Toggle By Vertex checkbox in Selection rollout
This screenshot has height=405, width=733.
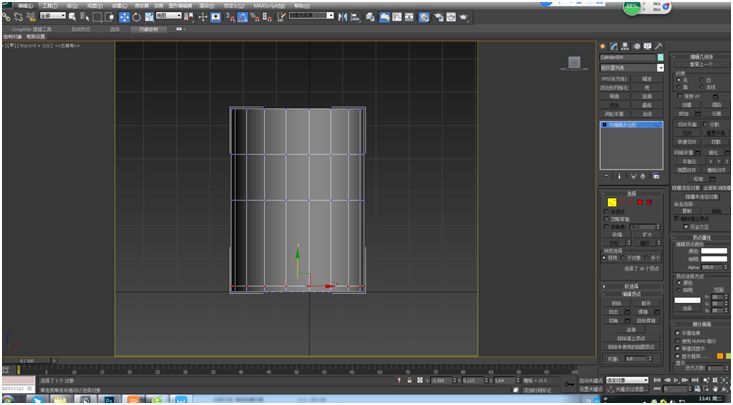tap(606, 211)
